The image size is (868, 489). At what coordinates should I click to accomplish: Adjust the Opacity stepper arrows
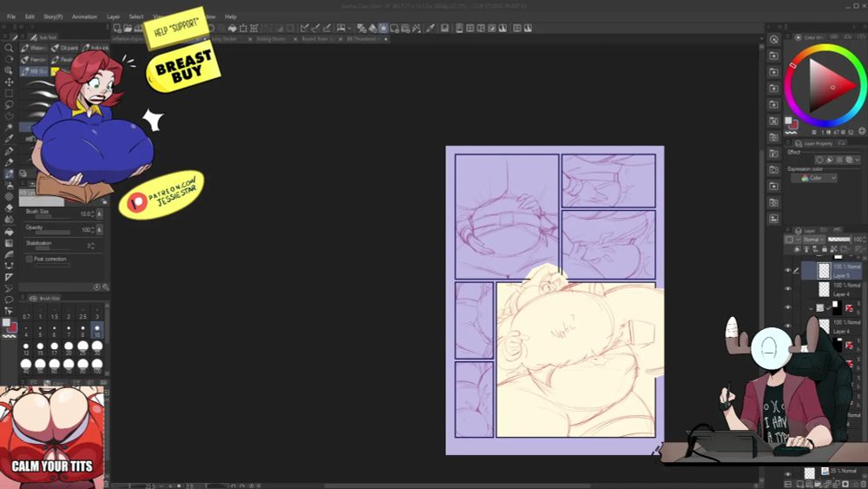click(x=92, y=230)
